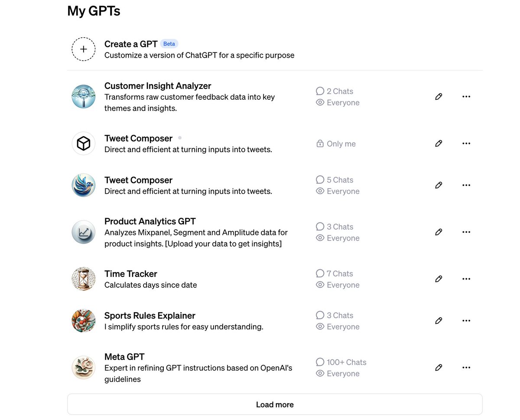This screenshot has height=420, width=520.
Task: Click the '2 Chats' count
Action: (335, 91)
